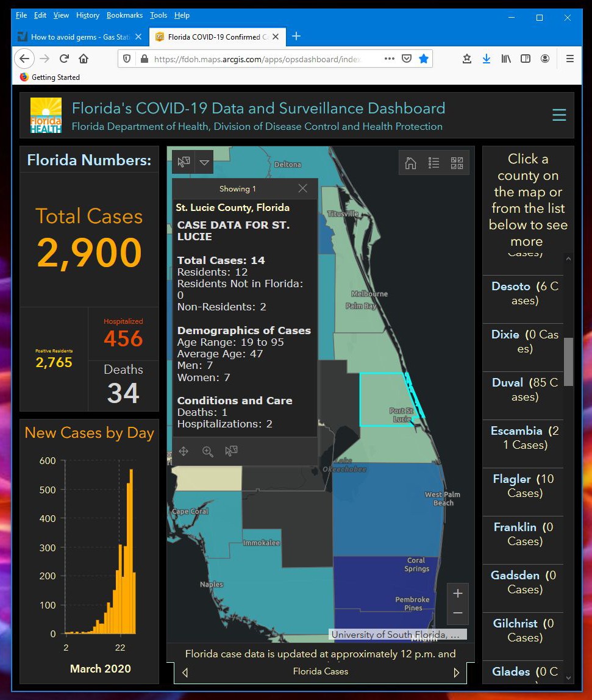Viewport: 592px width, 700px height.
Task: Open a new browser tab
Action: [x=296, y=36]
